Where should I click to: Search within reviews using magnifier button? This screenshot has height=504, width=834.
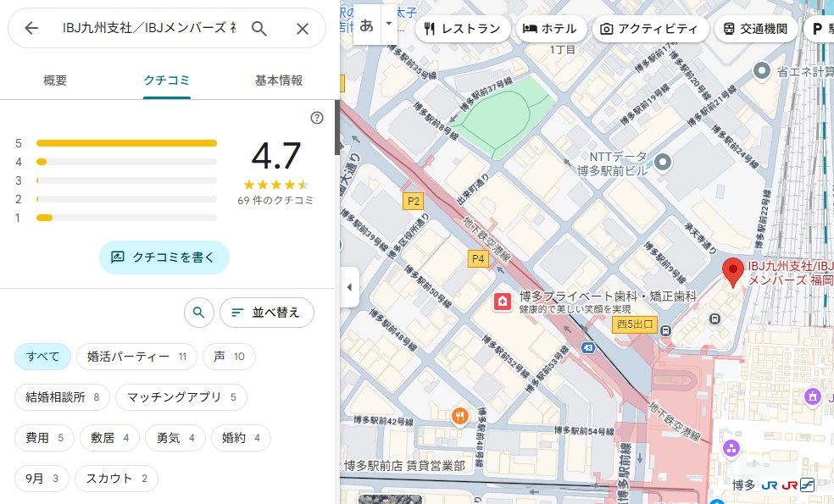click(x=198, y=313)
